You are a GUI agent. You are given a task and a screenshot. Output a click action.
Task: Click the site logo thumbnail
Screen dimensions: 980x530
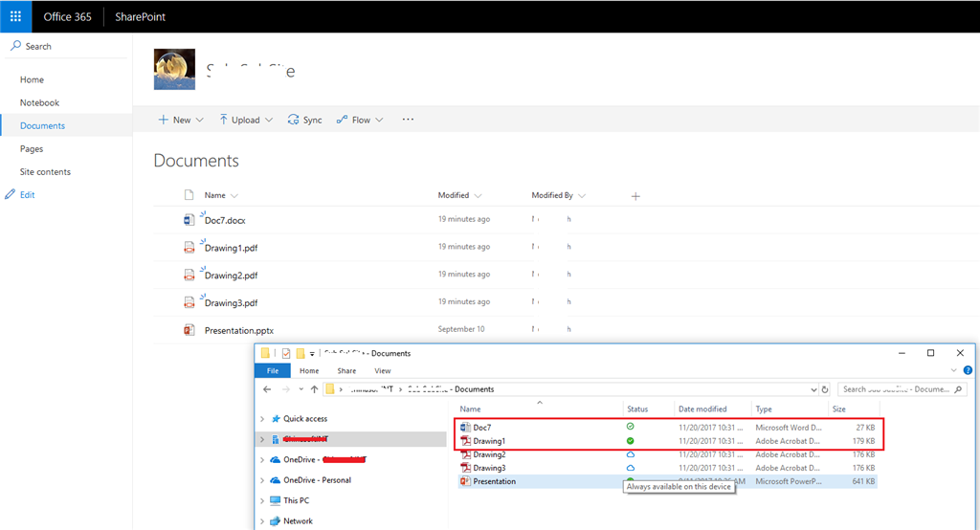pos(174,70)
